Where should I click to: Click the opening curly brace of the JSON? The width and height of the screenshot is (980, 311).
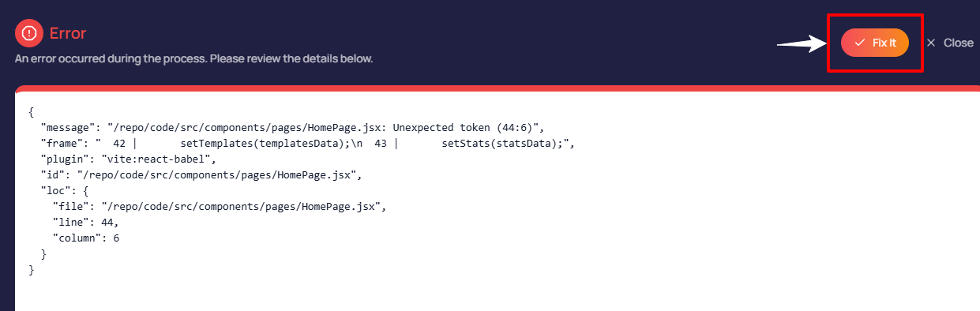pos(31,111)
